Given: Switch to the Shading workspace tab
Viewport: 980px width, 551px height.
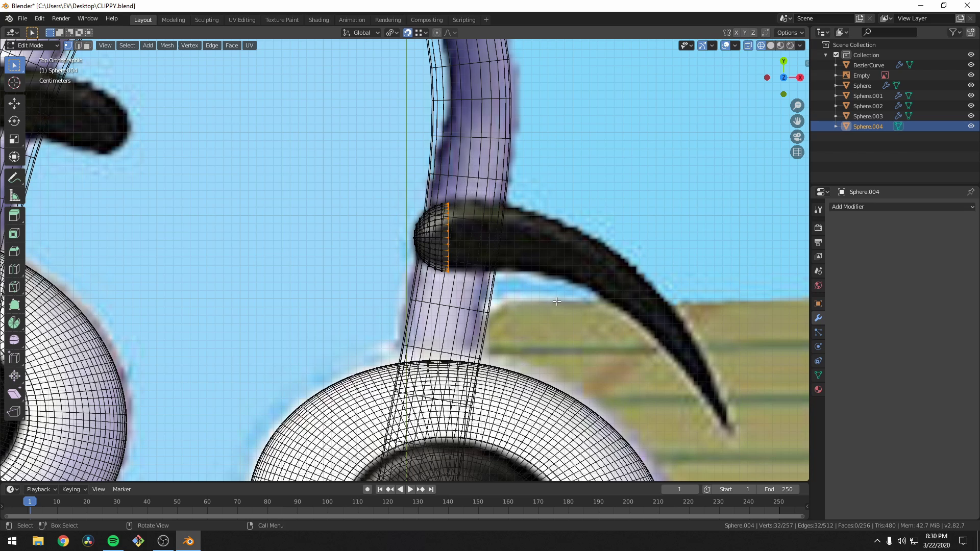Looking at the screenshot, I should pos(318,19).
